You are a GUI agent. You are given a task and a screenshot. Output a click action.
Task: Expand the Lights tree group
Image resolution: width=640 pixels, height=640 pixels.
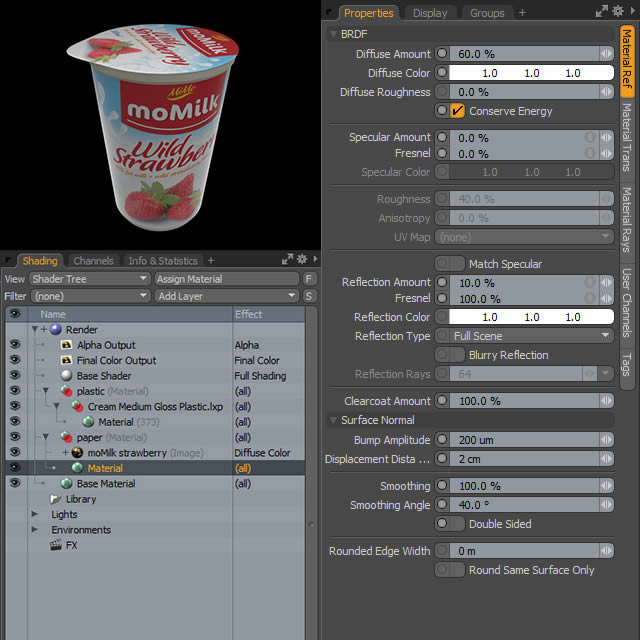pyautogui.click(x=35, y=514)
